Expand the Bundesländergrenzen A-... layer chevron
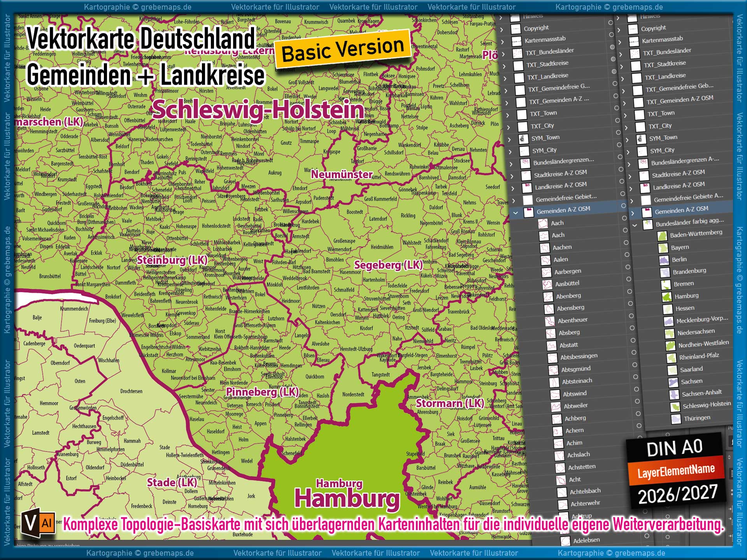 pyautogui.click(x=630, y=164)
